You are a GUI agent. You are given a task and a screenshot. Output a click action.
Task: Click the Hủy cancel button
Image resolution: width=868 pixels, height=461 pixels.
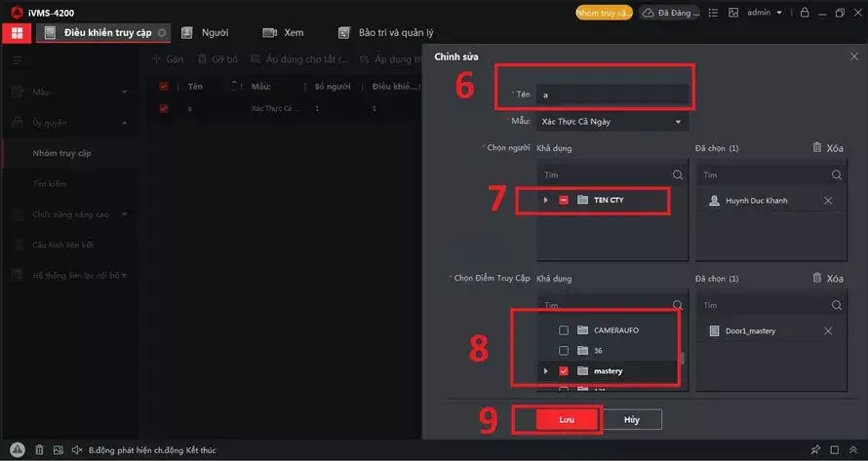[632, 419]
